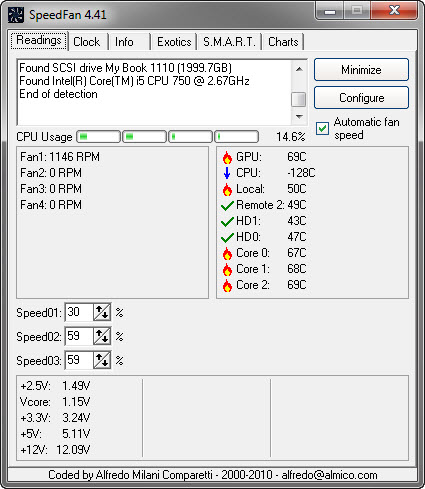Click the flame icon beside Core 0
The image size is (425, 489).
227,253
